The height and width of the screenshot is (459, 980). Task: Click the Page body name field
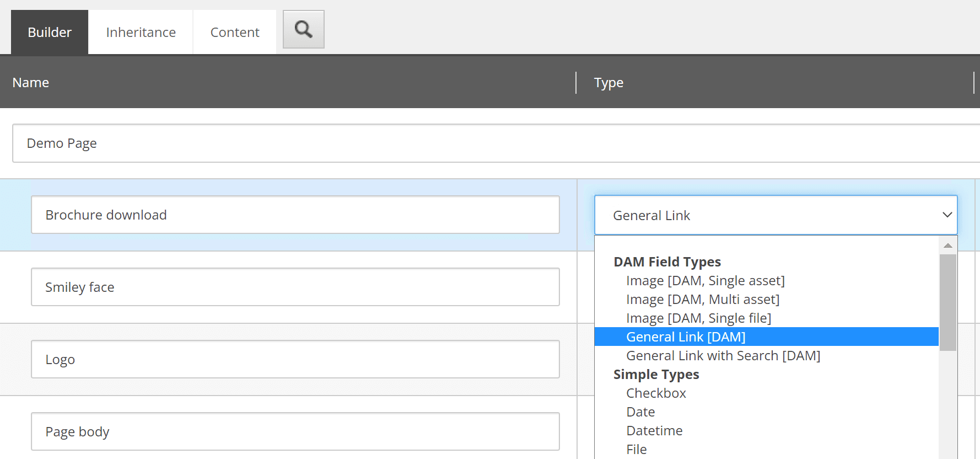[295, 432]
